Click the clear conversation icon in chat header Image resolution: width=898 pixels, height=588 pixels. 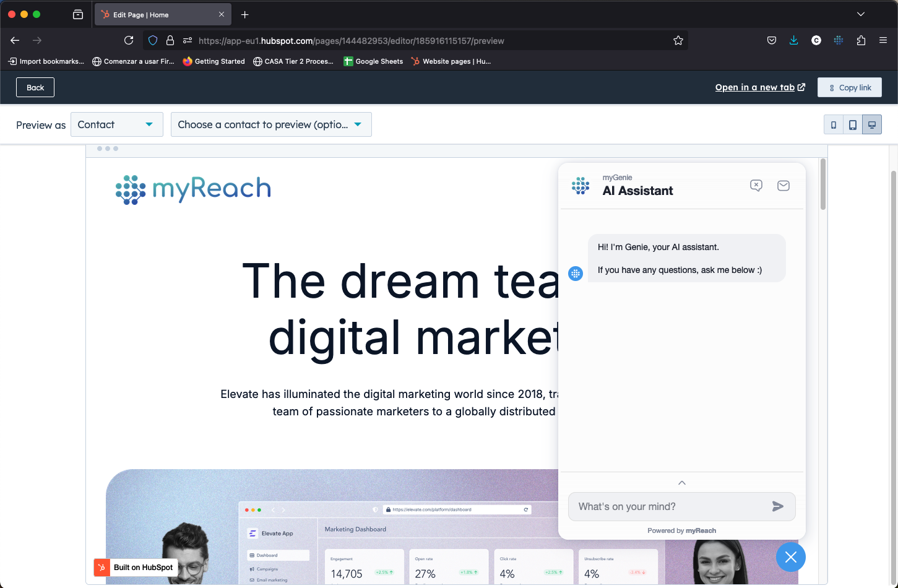[756, 186]
